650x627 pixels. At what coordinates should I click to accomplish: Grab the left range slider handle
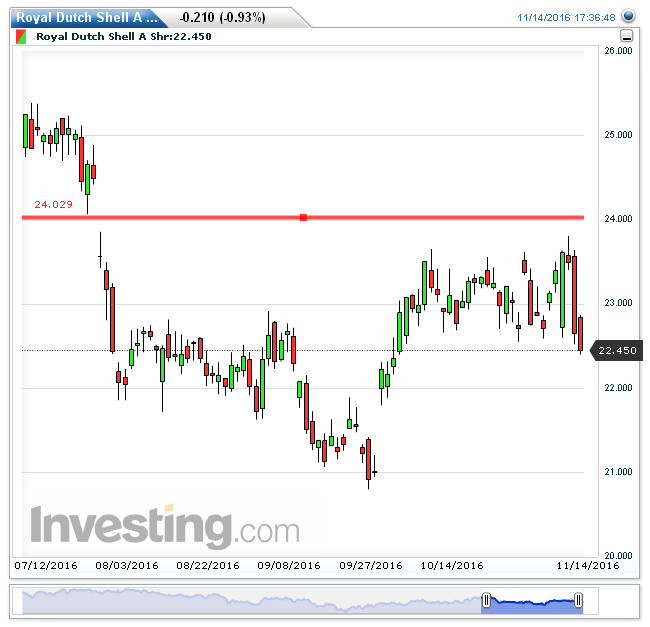point(486,600)
